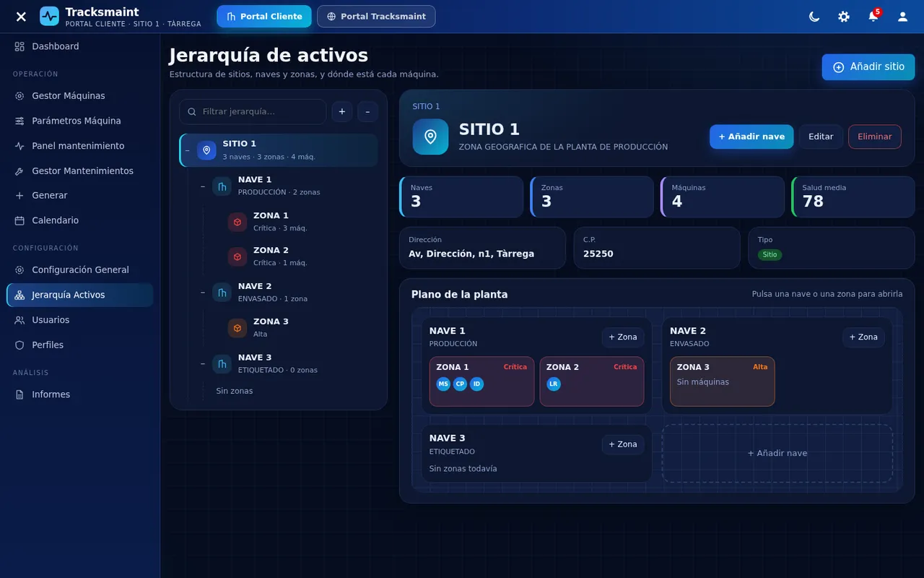Open the ZONA 3 card in plant plan
The image size is (924, 578).
pos(723,381)
